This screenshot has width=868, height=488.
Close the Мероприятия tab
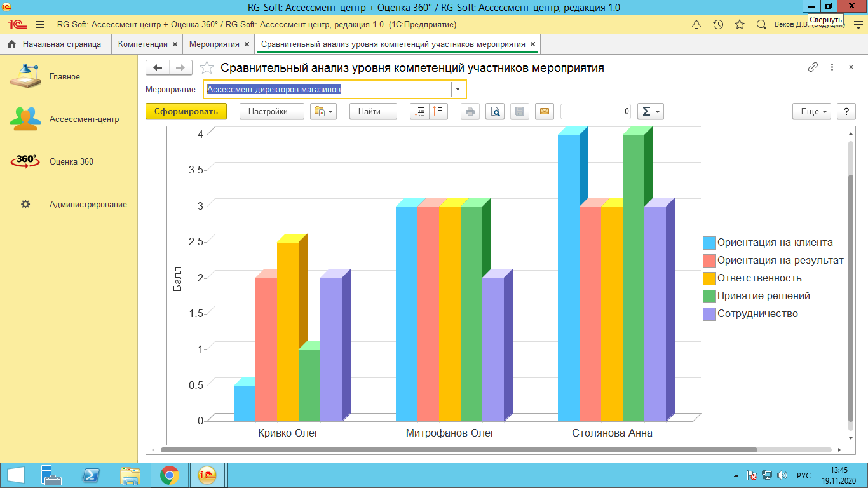point(247,44)
